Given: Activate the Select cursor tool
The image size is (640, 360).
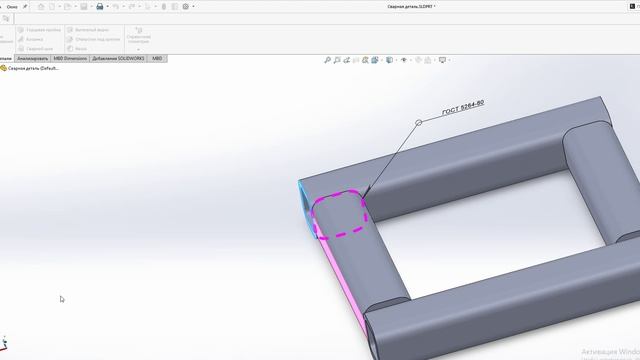Looking at the screenshot, I should (x=147, y=7).
